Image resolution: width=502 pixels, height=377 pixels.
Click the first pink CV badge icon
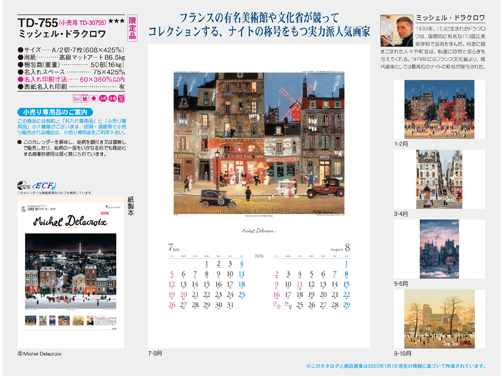[76, 98]
